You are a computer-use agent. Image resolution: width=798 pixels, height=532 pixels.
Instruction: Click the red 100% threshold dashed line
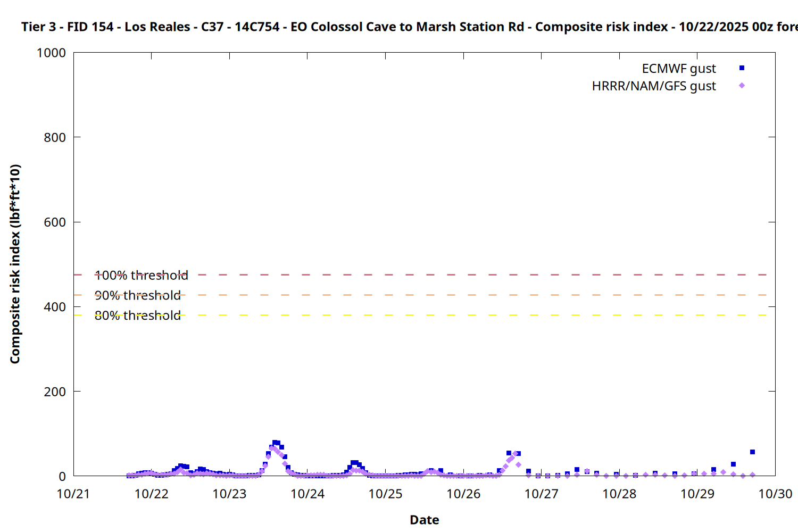pyautogui.click(x=426, y=275)
